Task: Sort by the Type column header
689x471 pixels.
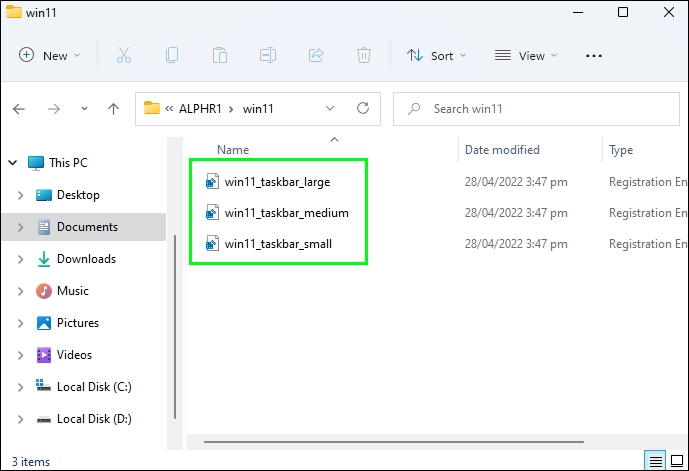Action: pos(621,150)
